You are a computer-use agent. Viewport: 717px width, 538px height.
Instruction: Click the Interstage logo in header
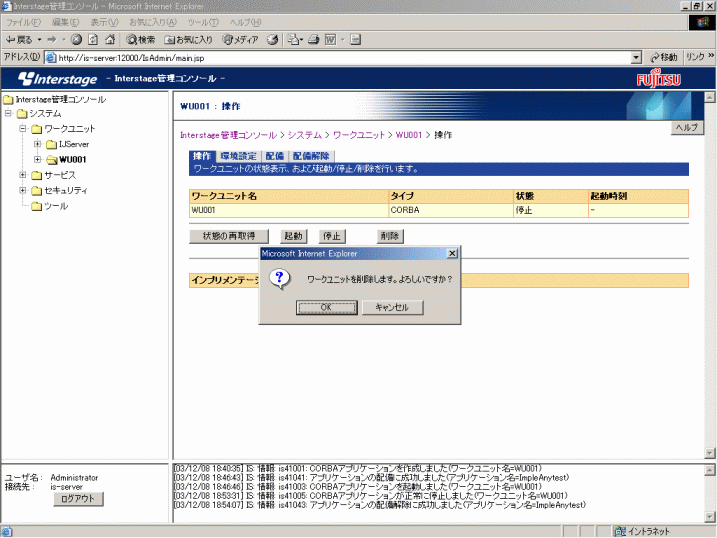58,79
